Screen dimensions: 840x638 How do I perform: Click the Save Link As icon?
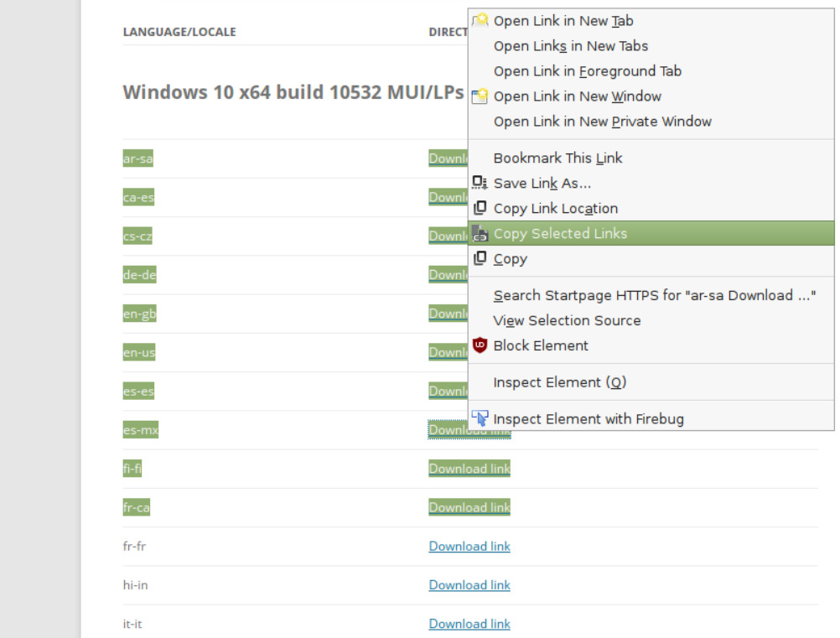pyautogui.click(x=480, y=183)
